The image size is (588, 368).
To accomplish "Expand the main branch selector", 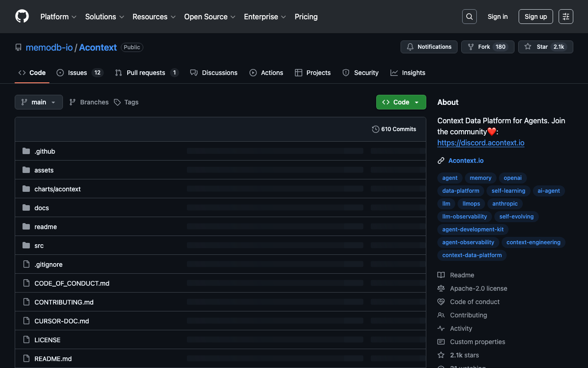I will [39, 102].
